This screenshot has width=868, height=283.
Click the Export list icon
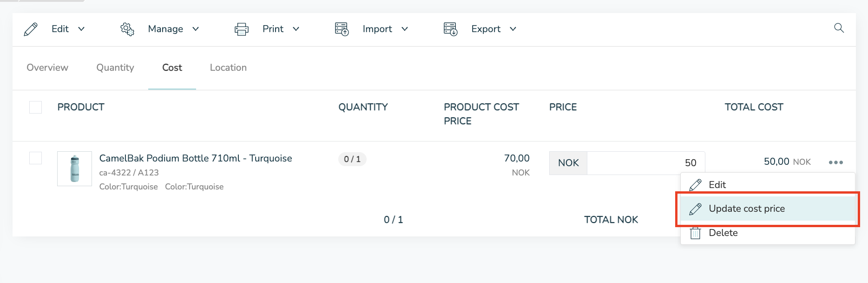pyautogui.click(x=450, y=29)
